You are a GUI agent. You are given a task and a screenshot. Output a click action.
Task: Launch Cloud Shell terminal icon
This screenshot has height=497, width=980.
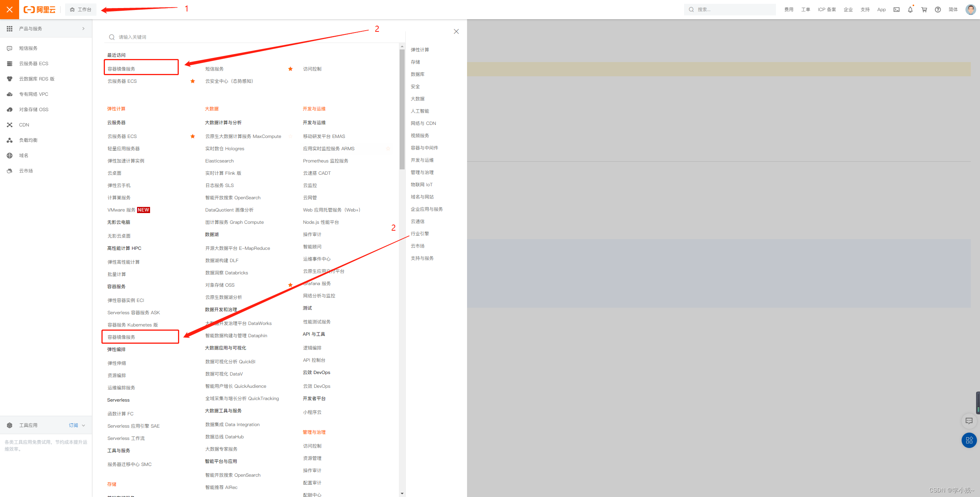click(897, 10)
